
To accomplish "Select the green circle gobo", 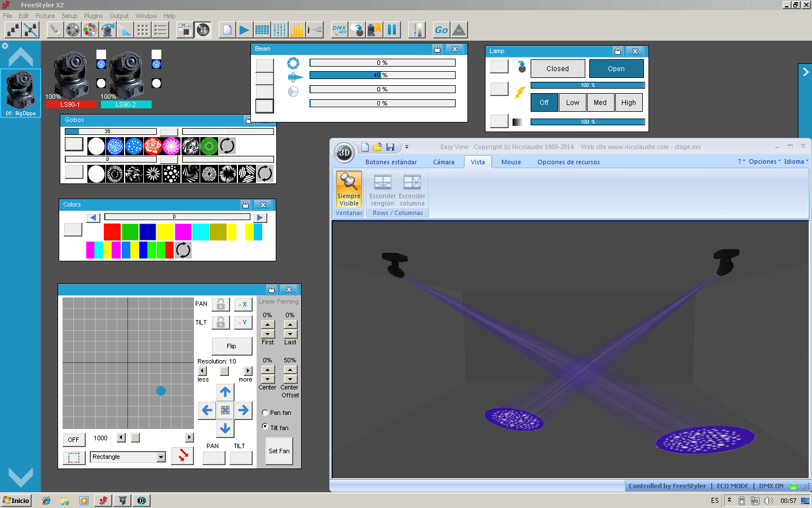I will [209, 146].
